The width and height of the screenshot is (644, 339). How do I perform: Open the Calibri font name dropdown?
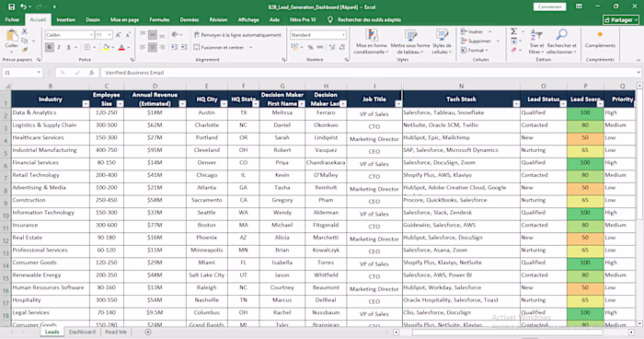click(91, 35)
